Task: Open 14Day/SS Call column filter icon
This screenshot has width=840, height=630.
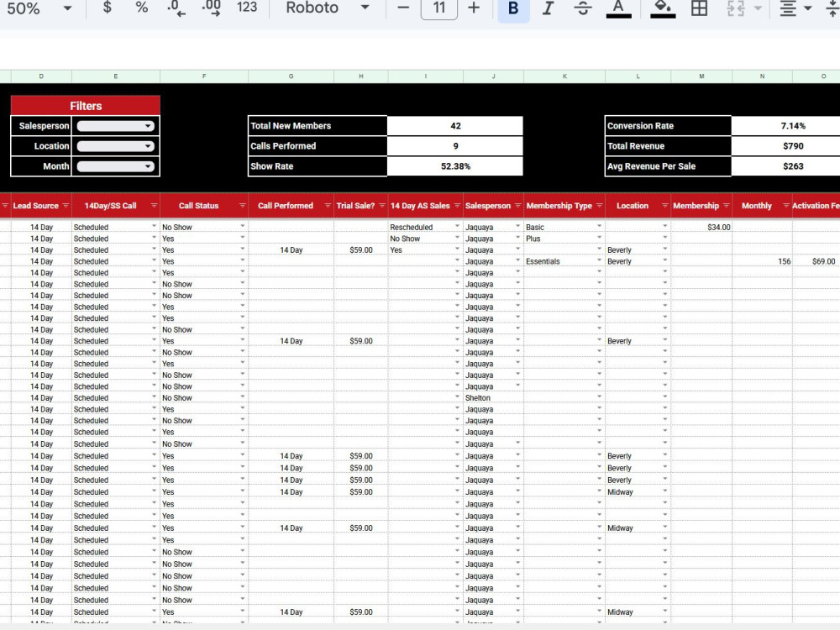Action: click(x=154, y=206)
